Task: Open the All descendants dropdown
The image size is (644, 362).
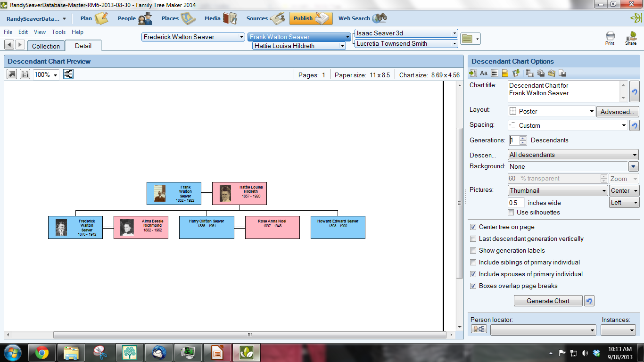Action: pyautogui.click(x=573, y=155)
